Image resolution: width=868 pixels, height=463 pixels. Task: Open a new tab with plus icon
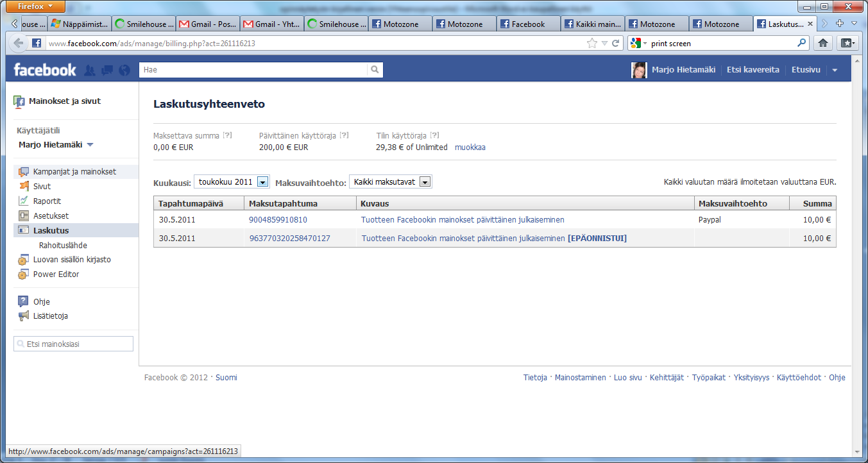coord(839,23)
